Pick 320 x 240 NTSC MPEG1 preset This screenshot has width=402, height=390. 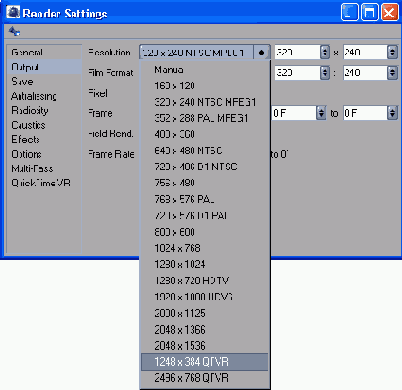pos(205,102)
